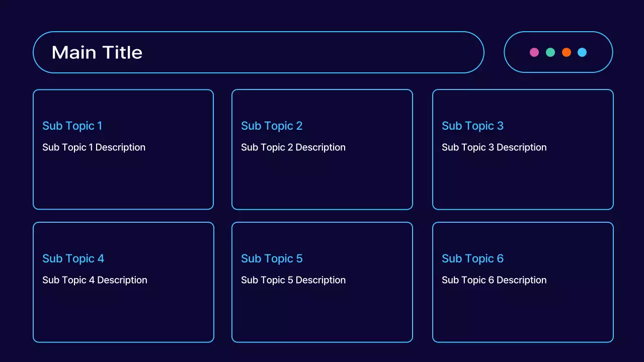Viewport: 644px width, 362px height.
Task: Click the Sub Topic 4 heading
Action: click(73, 258)
